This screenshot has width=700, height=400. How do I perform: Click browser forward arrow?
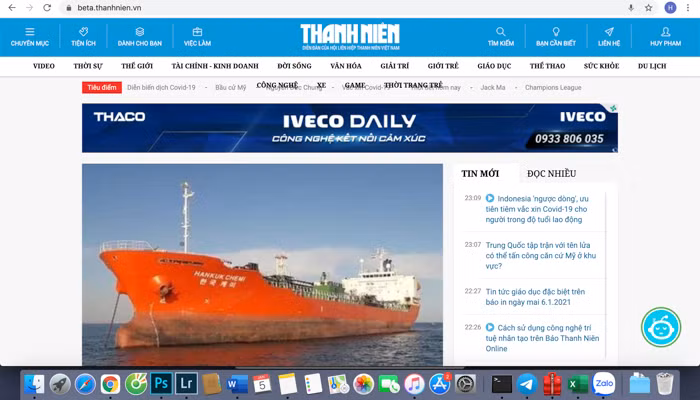click(x=29, y=8)
